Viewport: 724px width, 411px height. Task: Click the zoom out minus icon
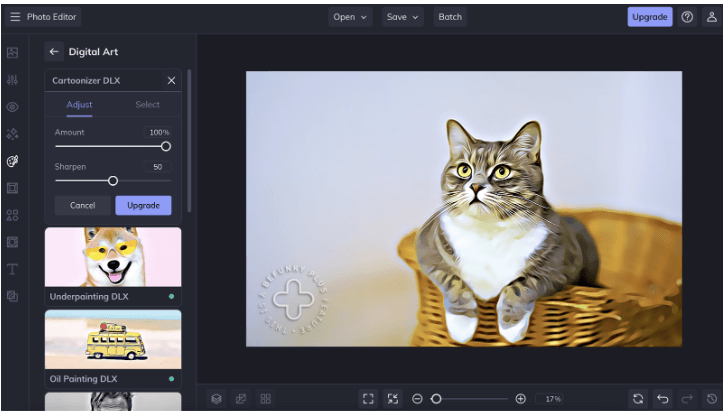click(x=417, y=398)
